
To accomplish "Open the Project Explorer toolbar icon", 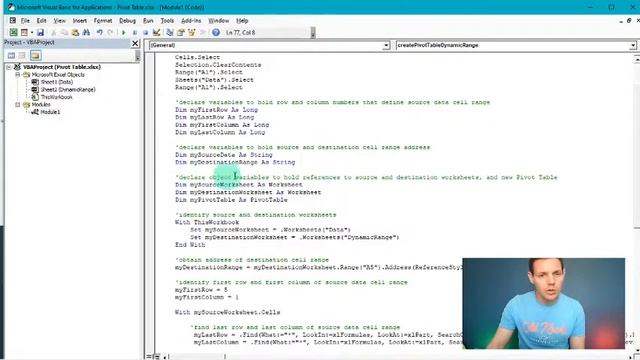I will 170,32.
